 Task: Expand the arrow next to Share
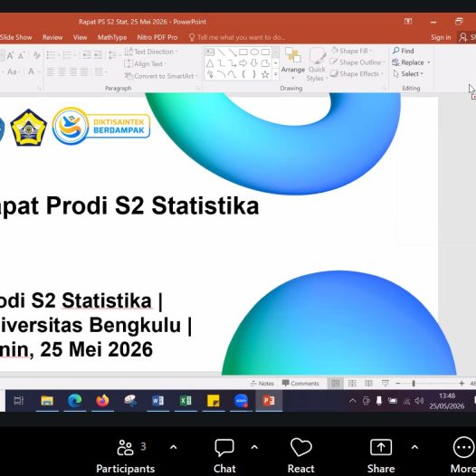coord(414,447)
